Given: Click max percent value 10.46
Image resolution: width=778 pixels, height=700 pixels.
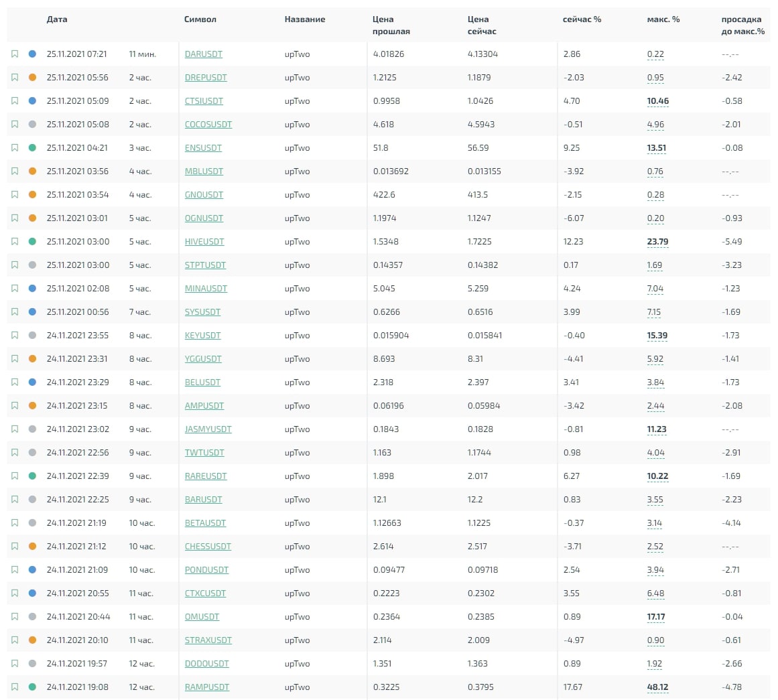Looking at the screenshot, I should [x=658, y=100].
